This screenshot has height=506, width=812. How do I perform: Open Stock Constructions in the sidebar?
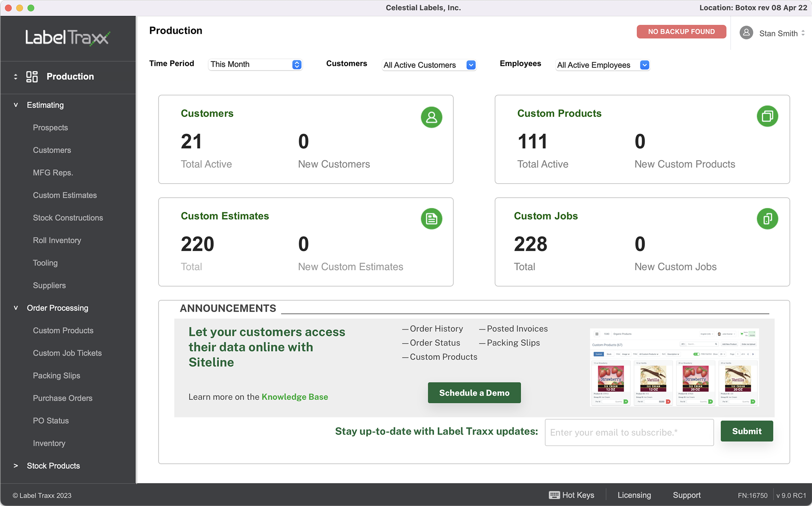pyautogui.click(x=68, y=218)
